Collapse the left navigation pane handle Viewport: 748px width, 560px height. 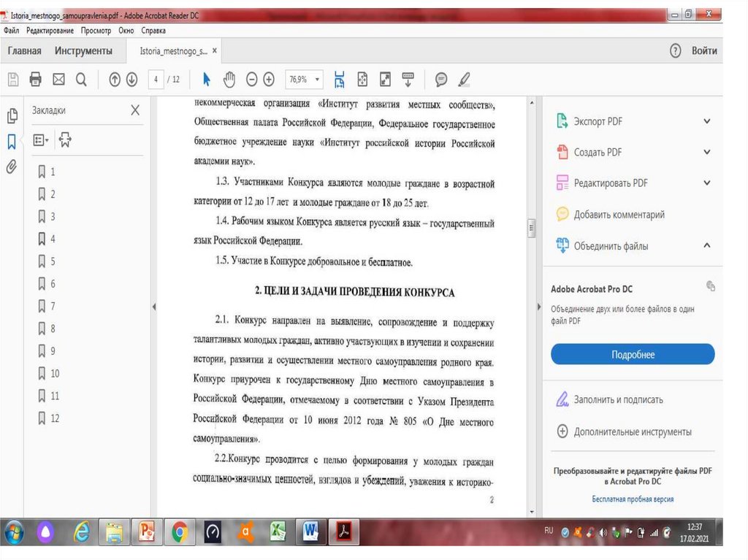coord(153,307)
